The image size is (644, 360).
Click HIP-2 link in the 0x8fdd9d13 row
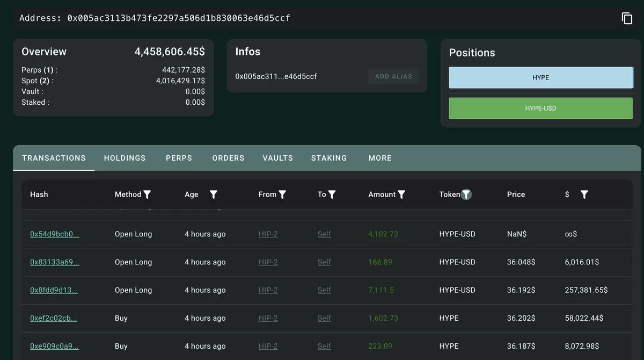[x=268, y=290]
